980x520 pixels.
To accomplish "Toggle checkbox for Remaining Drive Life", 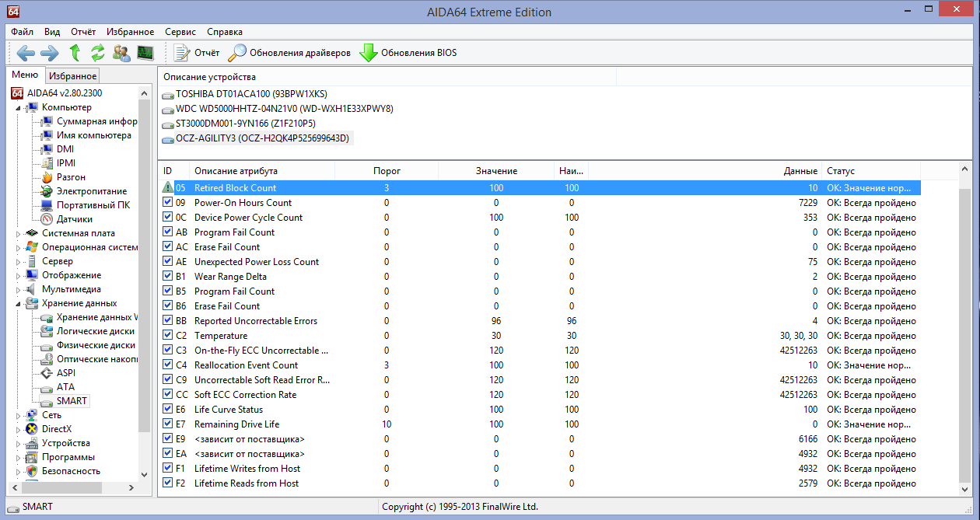I will tap(167, 424).
